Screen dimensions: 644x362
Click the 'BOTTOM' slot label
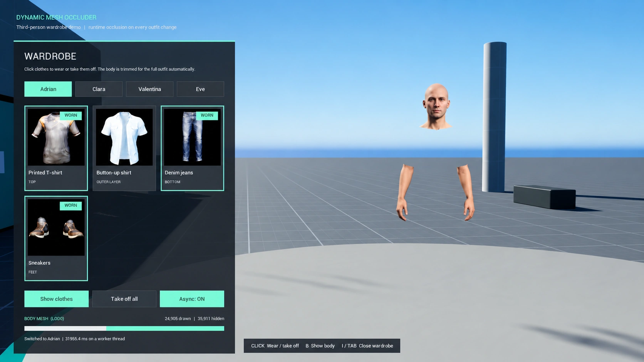click(x=173, y=182)
